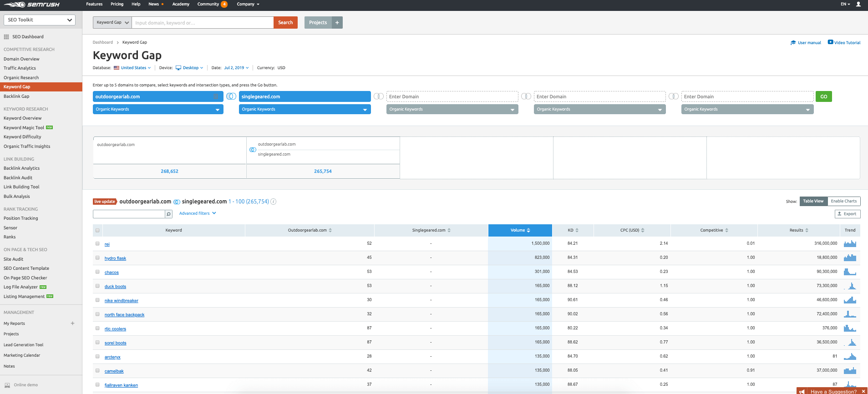Click the orange Search button
The image size is (868, 394).
(285, 22)
